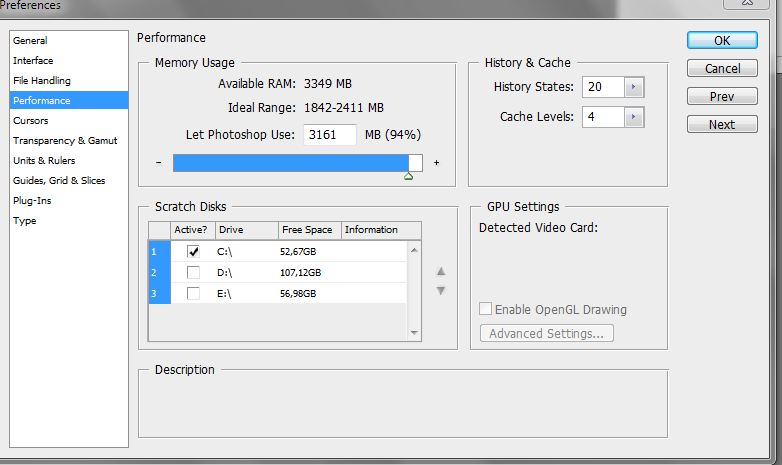
Task: Enable the D:\ scratch disk checkbox
Action: pyautogui.click(x=193, y=272)
